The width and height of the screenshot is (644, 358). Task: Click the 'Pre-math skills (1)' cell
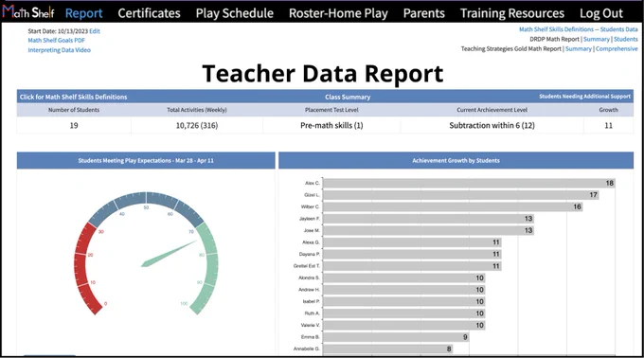331,126
